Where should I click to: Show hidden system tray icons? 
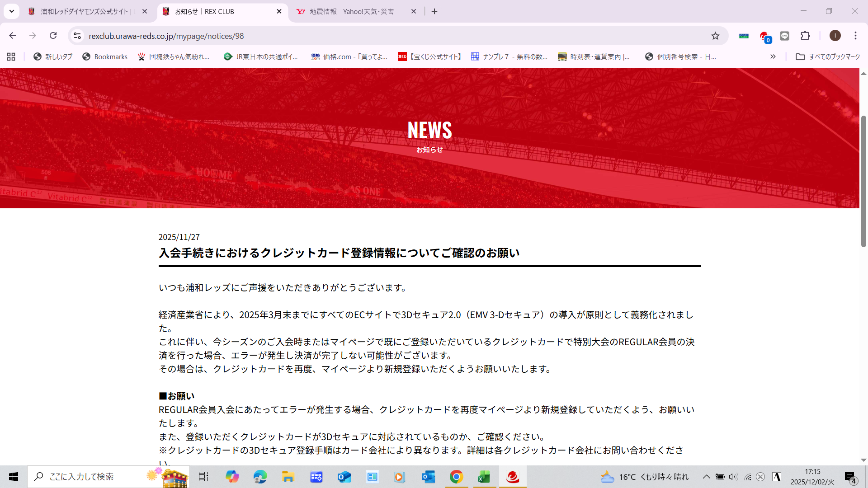coord(706,477)
